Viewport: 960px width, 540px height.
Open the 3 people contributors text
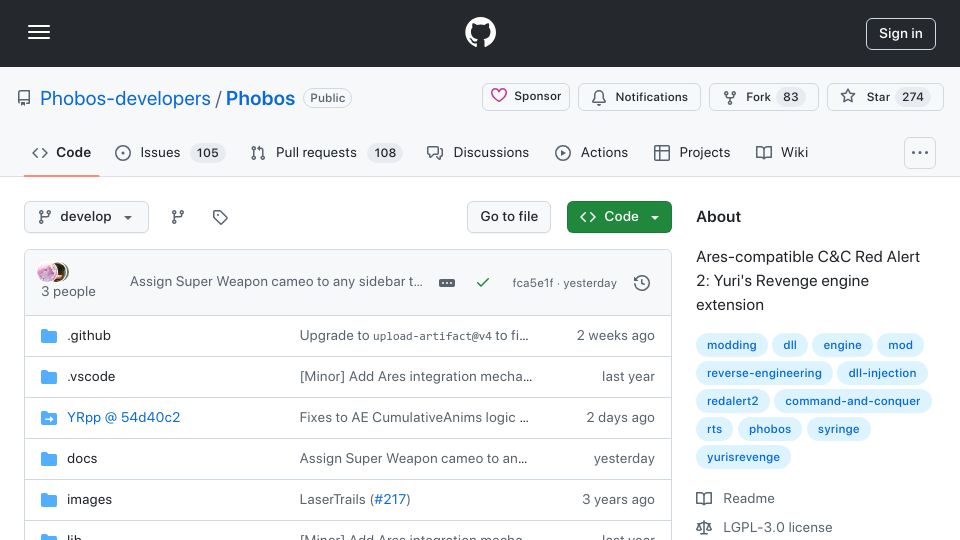click(69, 291)
